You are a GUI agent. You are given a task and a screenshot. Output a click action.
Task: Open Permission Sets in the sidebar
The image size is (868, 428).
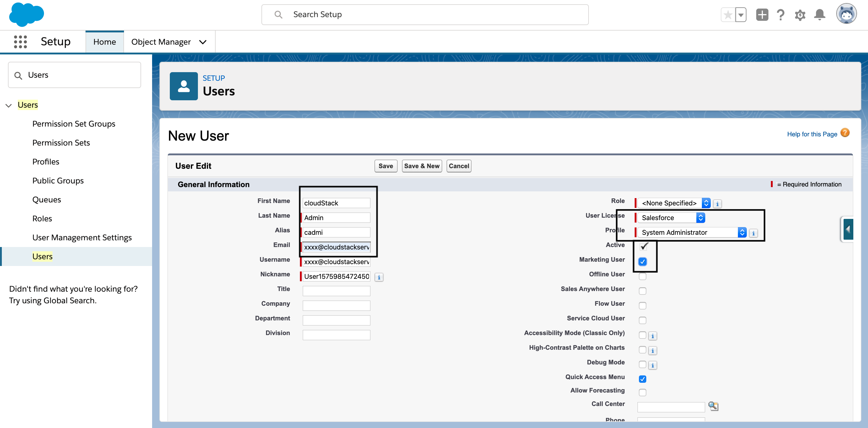click(x=61, y=143)
